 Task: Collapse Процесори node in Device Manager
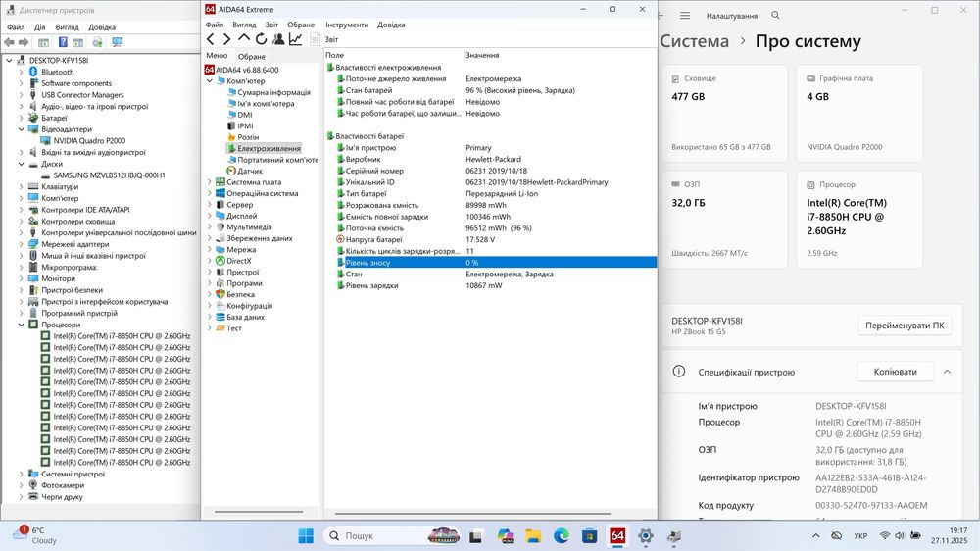pos(22,325)
